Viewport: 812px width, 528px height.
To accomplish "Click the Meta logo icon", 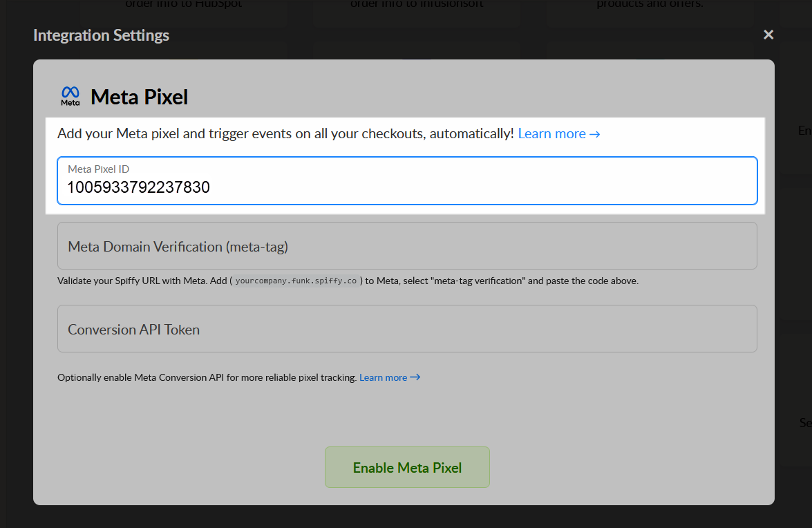I will [x=70, y=96].
